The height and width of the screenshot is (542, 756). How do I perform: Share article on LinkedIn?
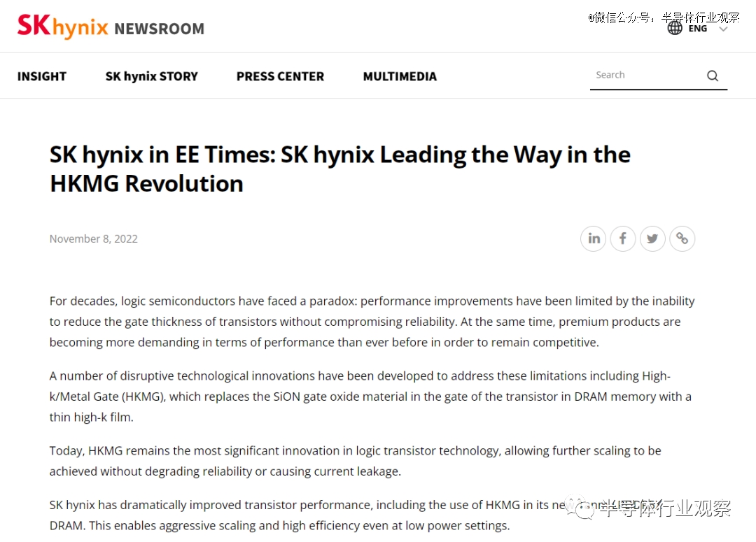(594, 238)
